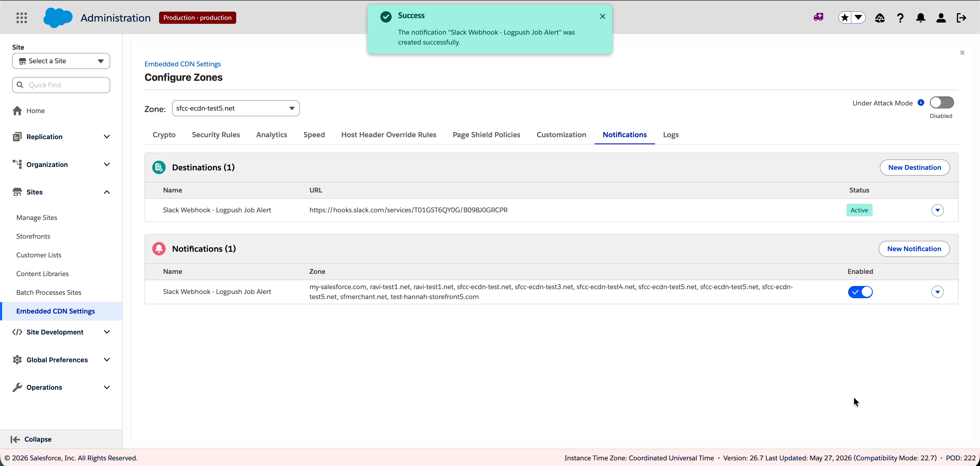Screen dimensions: 980x466
Task: Click the Notifications section bell icon
Action: [159, 249]
